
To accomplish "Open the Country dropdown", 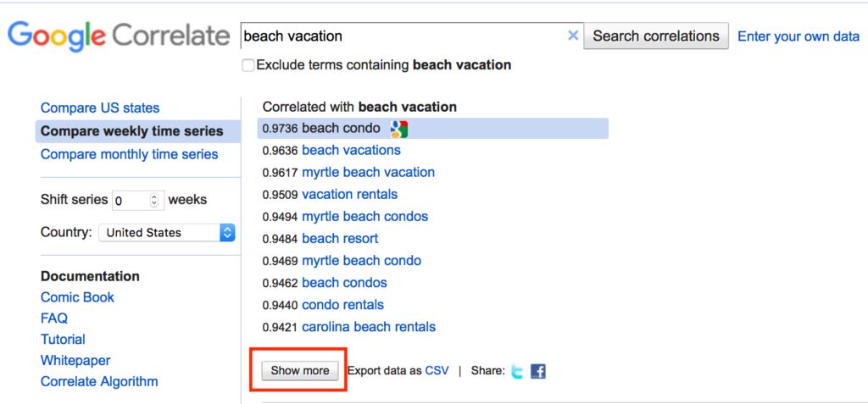I will (x=167, y=233).
